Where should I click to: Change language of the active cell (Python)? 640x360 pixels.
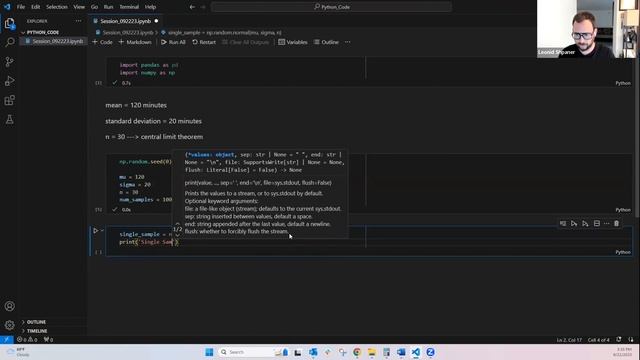point(622,252)
